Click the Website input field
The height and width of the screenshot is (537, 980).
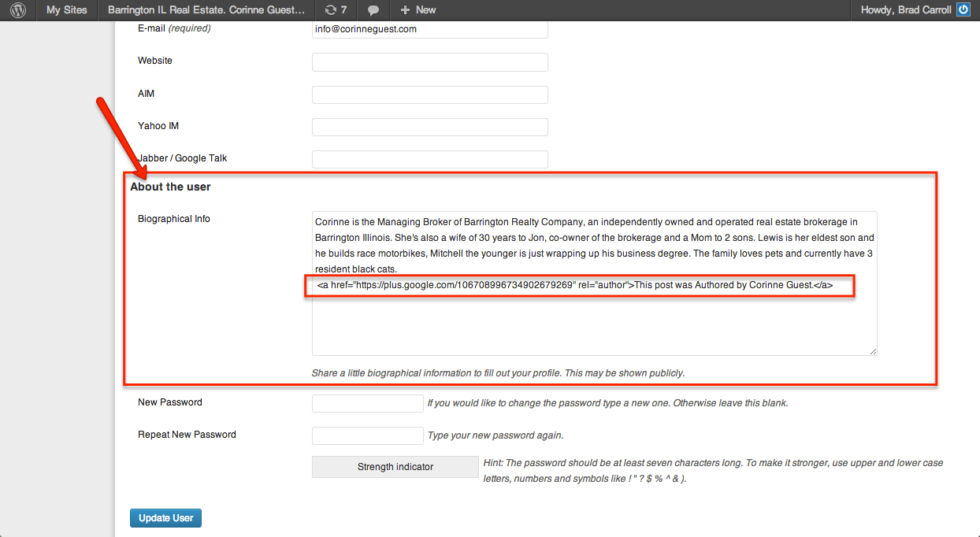tap(429, 62)
